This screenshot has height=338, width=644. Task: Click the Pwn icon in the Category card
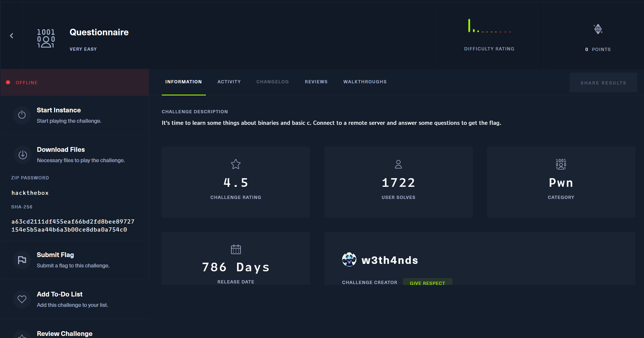pos(561,164)
